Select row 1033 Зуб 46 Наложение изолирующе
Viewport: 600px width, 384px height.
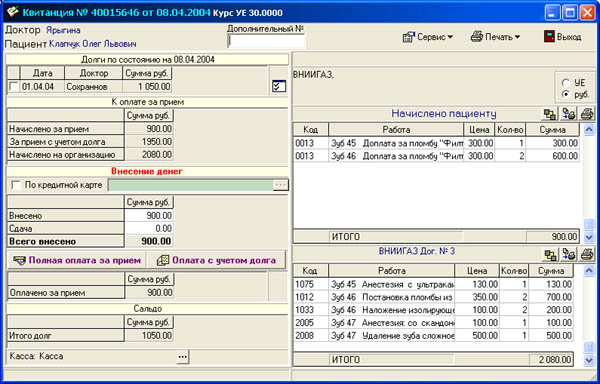pos(433,310)
